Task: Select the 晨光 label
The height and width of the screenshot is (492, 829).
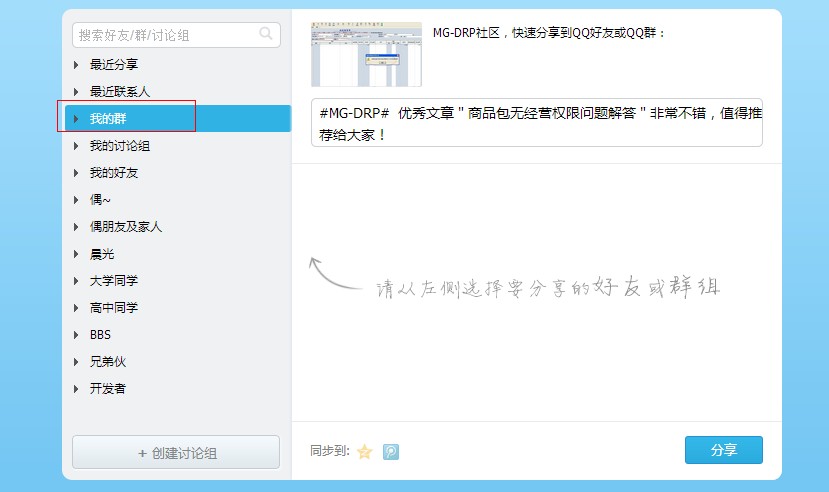Action: point(102,254)
